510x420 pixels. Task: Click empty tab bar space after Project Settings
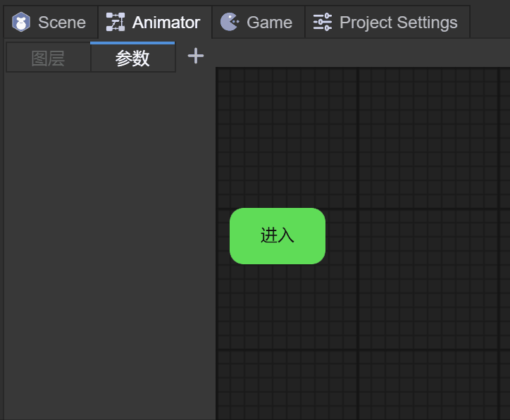(x=490, y=21)
